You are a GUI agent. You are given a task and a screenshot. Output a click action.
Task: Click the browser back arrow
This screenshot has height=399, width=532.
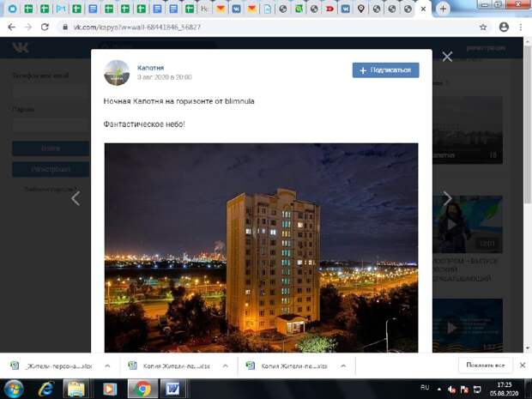(x=10, y=27)
